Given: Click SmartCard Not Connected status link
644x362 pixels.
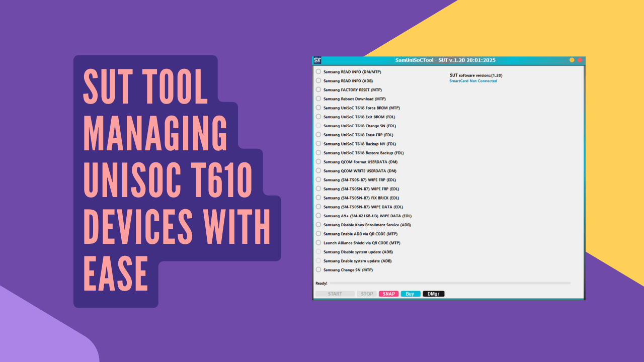Looking at the screenshot, I should [473, 81].
